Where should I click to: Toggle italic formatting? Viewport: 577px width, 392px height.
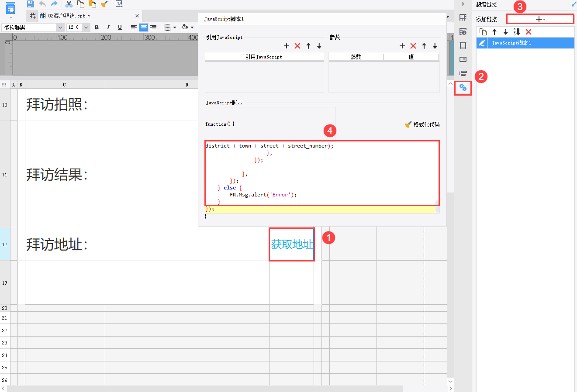[108, 28]
